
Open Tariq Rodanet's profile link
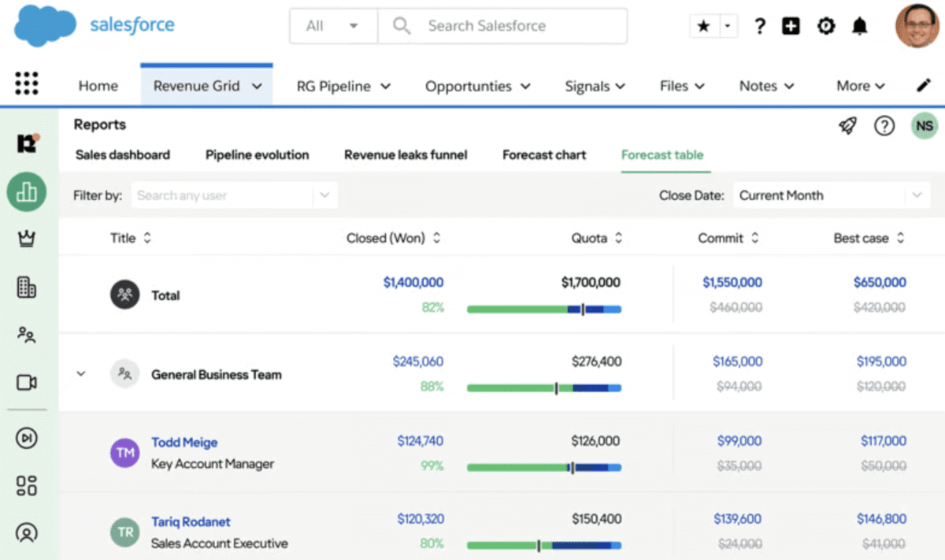coord(191,522)
